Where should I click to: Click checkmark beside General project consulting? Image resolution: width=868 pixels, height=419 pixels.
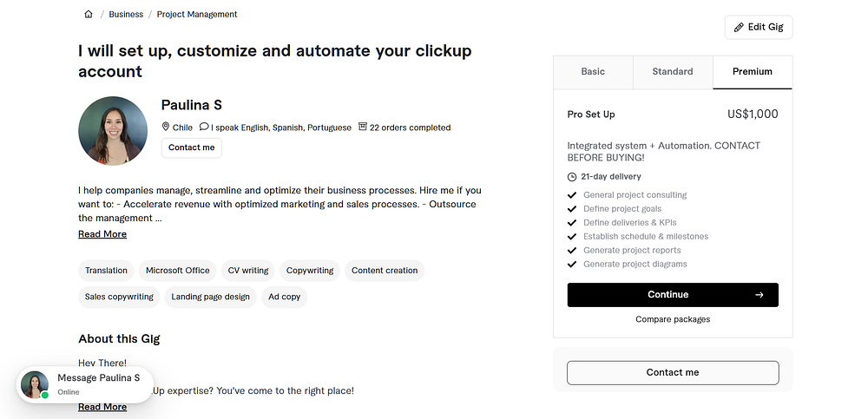[572, 195]
